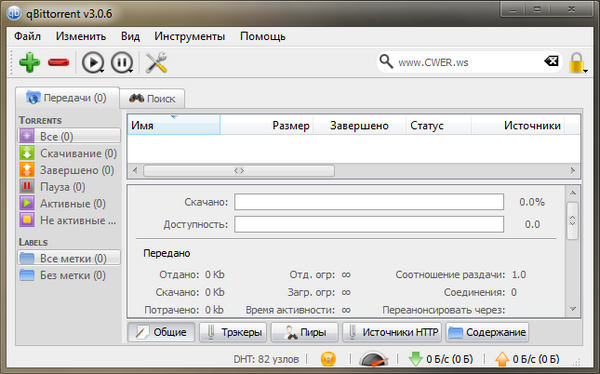The width and height of the screenshot is (600, 374).
Task: Click the upload speed 0 Б/с indicator
Action: [x=527, y=359]
